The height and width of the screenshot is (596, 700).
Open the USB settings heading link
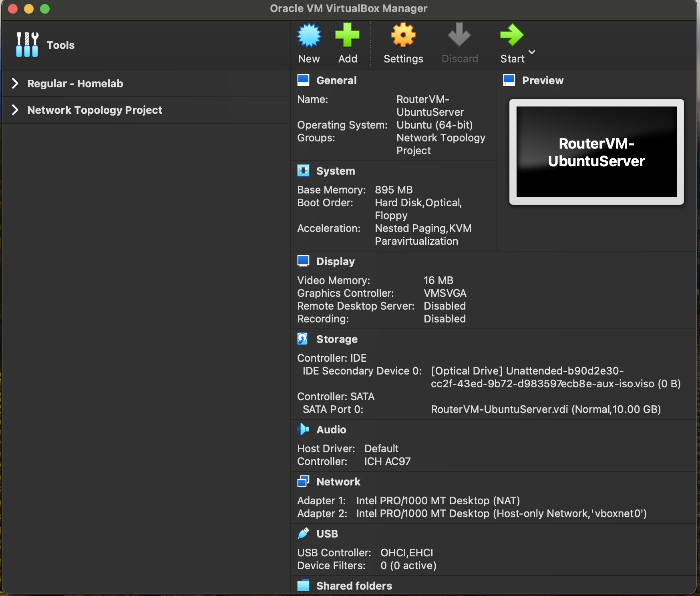pyautogui.click(x=327, y=534)
